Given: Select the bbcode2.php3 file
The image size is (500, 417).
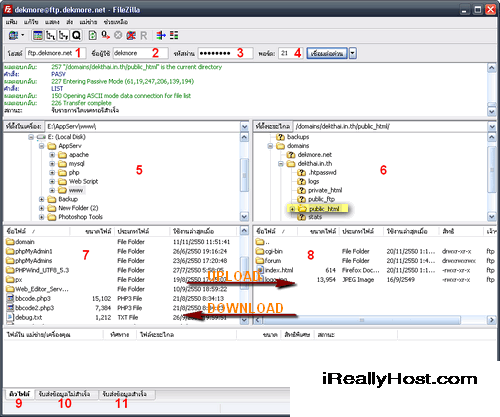Looking at the screenshot, I should coord(34,308).
